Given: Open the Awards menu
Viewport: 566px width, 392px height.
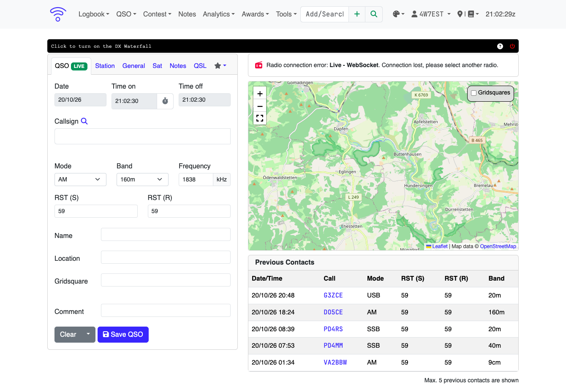Looking at the screenshot, I should [x=255, y=14].
